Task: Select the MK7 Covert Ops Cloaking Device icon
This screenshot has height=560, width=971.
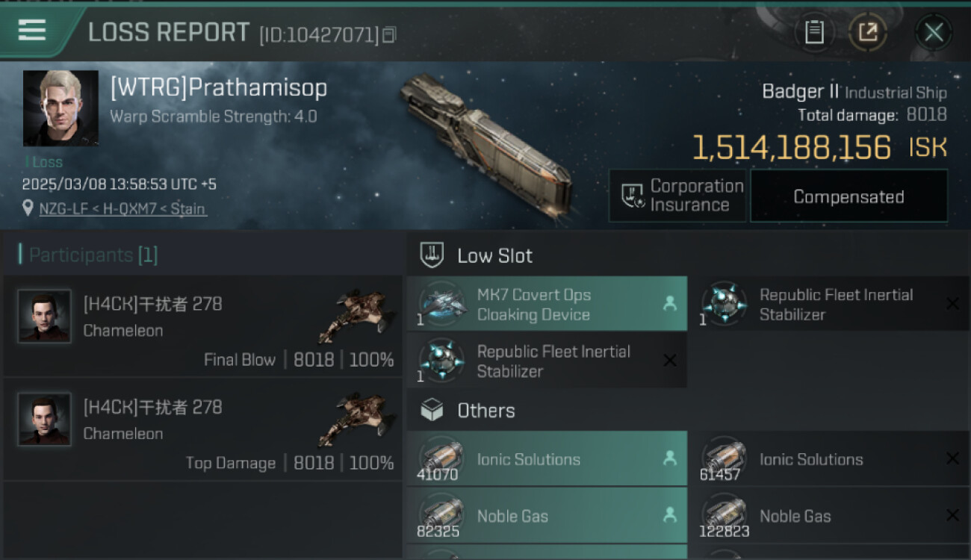Action: coord(441,304)
